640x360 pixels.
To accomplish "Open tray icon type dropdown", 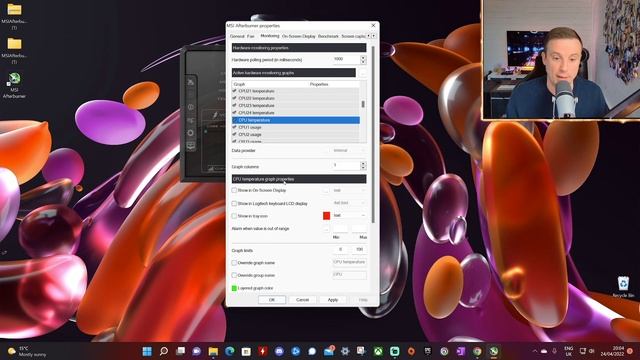I will [349, 216].
